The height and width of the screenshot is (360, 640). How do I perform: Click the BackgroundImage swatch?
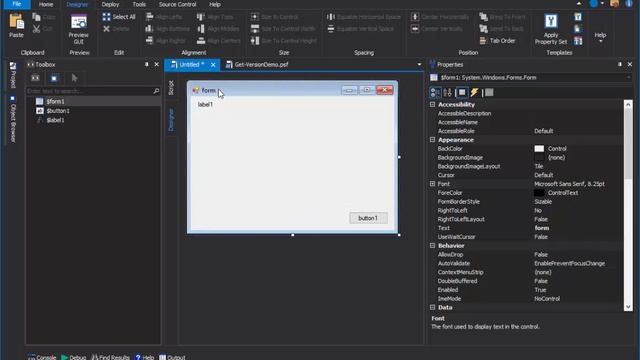tap(539, 158)
